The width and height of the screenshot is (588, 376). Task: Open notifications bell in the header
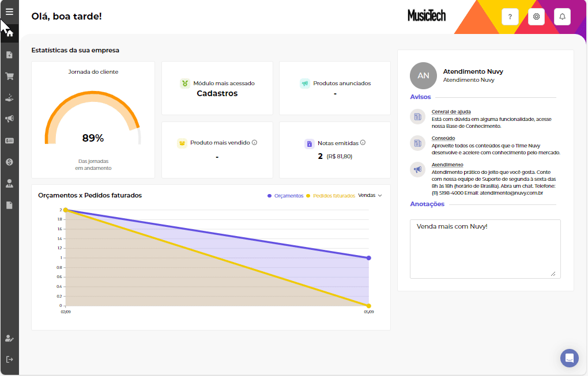coord(563,17)
